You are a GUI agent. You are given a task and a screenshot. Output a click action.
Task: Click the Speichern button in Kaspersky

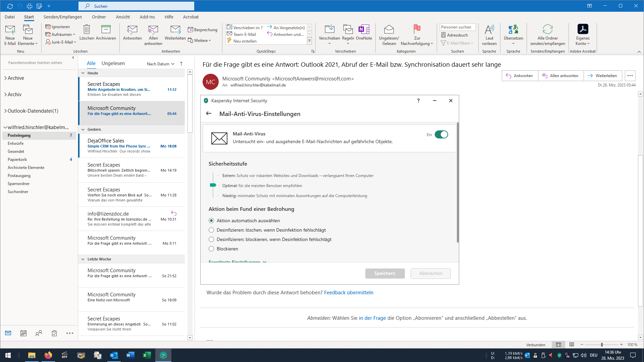tap(385, 274)
